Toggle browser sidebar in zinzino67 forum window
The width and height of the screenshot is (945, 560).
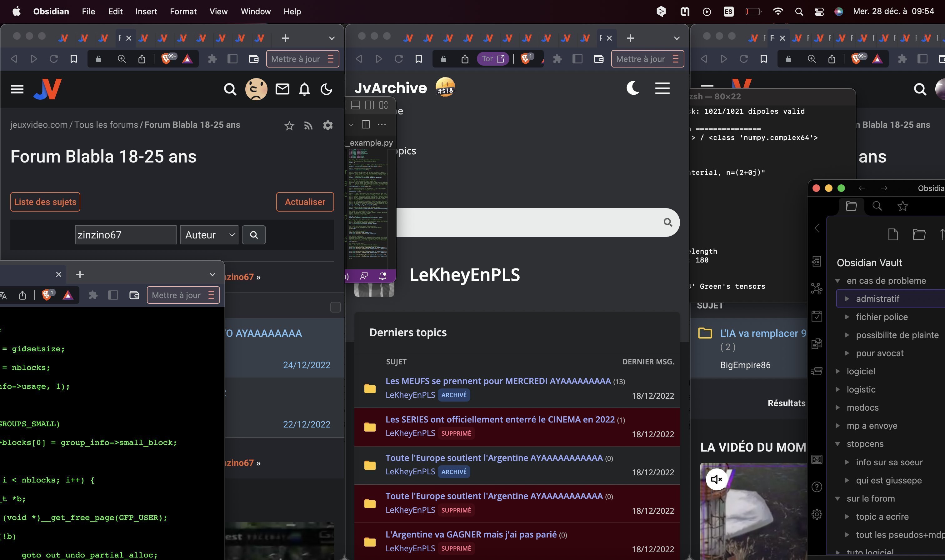(232, 59)
